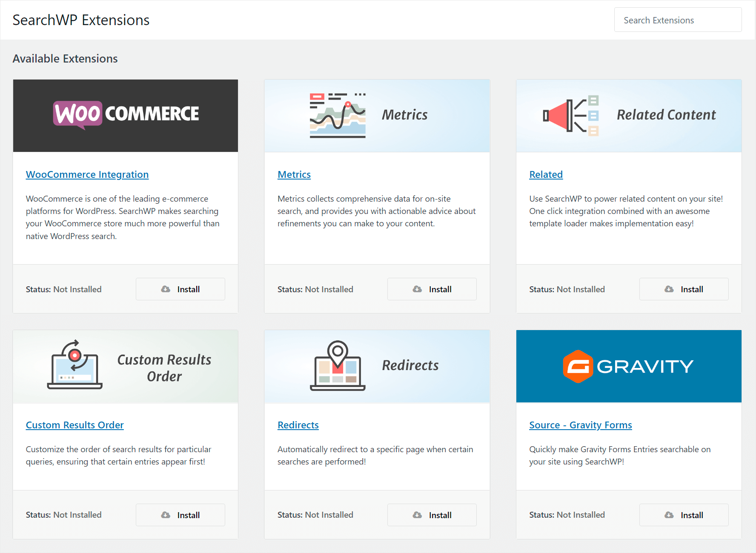Click the Custom Results Order laptop icon
The image size is (756, 553).
pyautogui.click(x=75, y=365)
